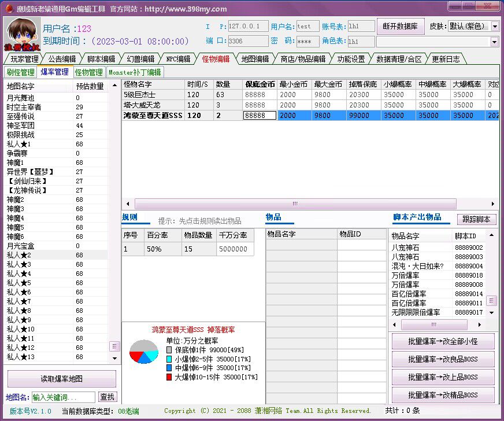Viewport: 504px width, 421px height.
Task: Open the 地图编辑 tab
Action: pos(255,59)
